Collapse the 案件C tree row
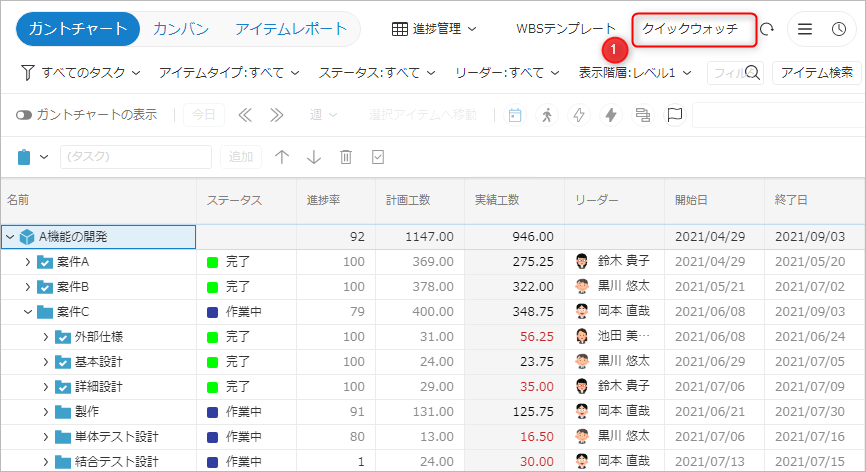 tap(28, 312)
